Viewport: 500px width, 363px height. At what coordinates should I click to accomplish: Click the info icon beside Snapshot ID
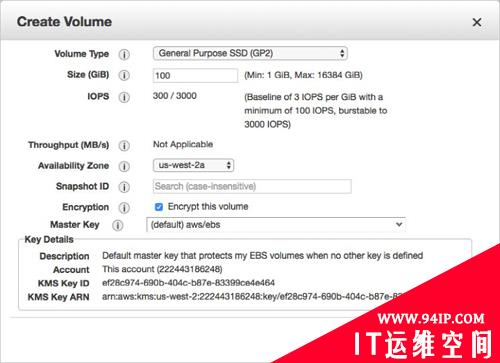coord(124,187)
